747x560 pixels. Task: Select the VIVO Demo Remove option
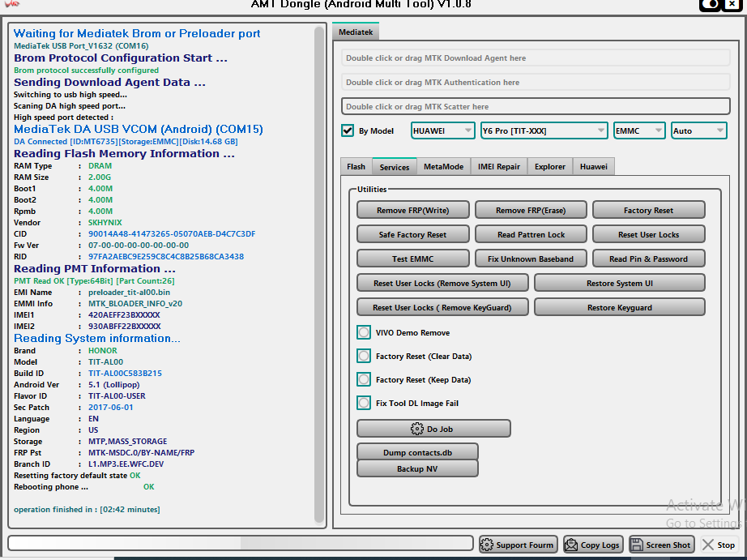[x=364, y=332]
